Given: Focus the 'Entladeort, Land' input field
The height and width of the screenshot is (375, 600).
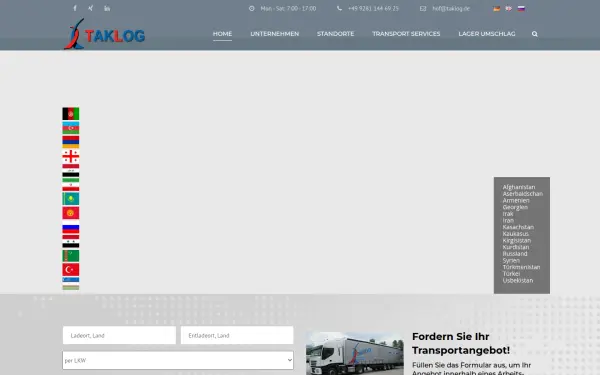Looking at the screenshot, I should point(237,335).
